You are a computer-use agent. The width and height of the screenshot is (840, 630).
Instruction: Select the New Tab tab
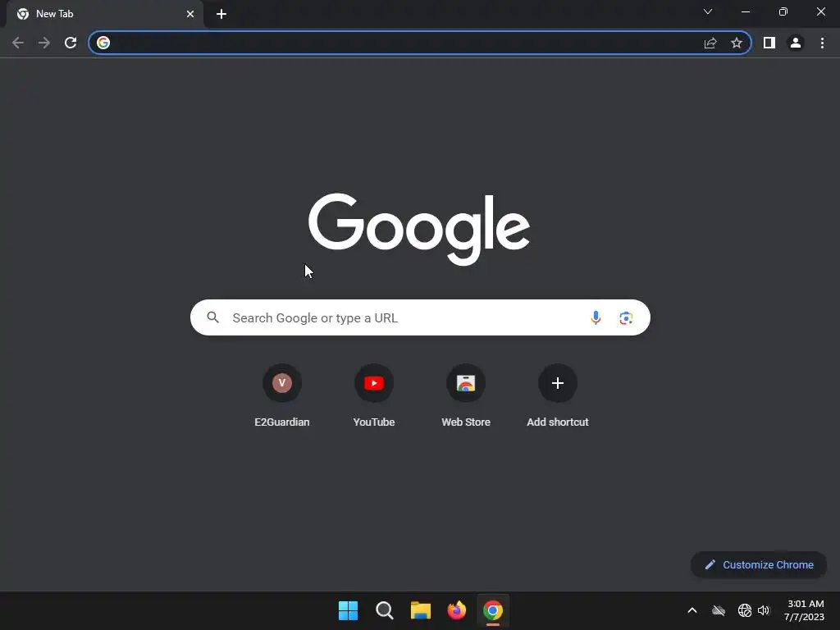(105, 14)
